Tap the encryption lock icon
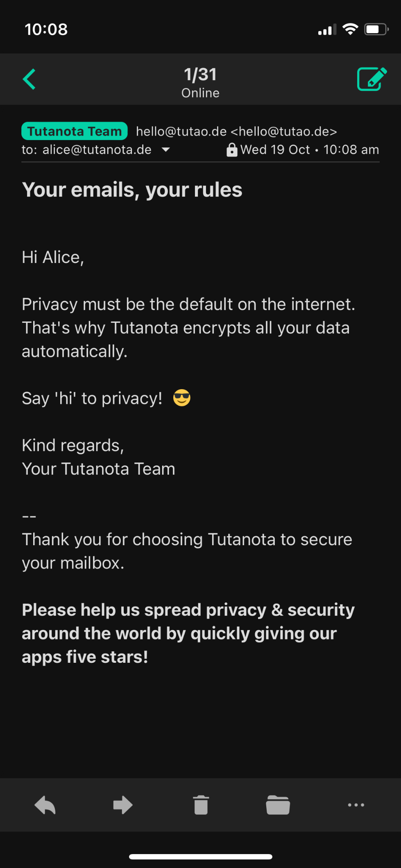The width and height of the screenshot is (401, 868). pyautogui.click(x=232, y=150)
